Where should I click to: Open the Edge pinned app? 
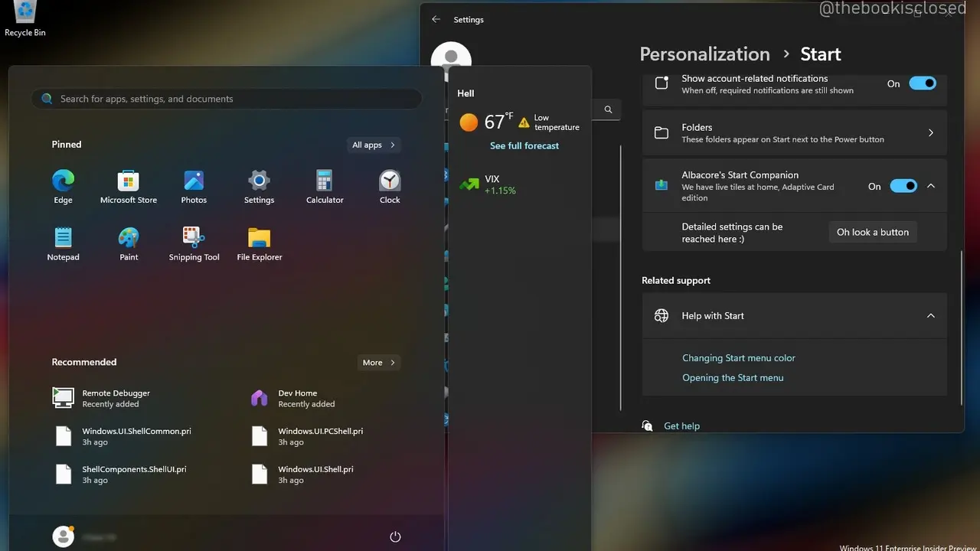(x=63, y=181)
